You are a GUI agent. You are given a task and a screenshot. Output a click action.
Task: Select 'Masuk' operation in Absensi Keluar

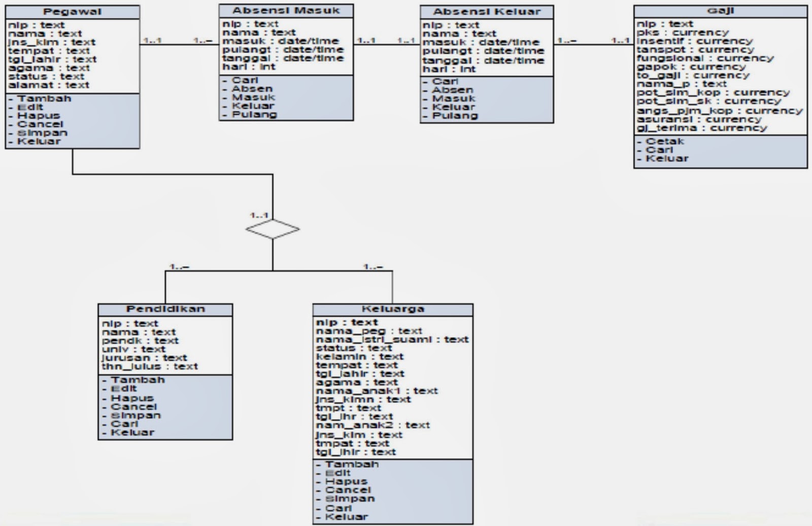[x=449, y=98]
